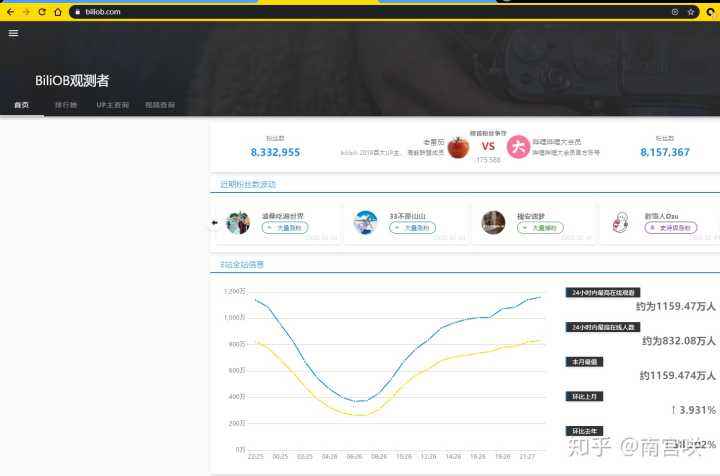Open the 视频查询 tab

click(x=159, y=105)
